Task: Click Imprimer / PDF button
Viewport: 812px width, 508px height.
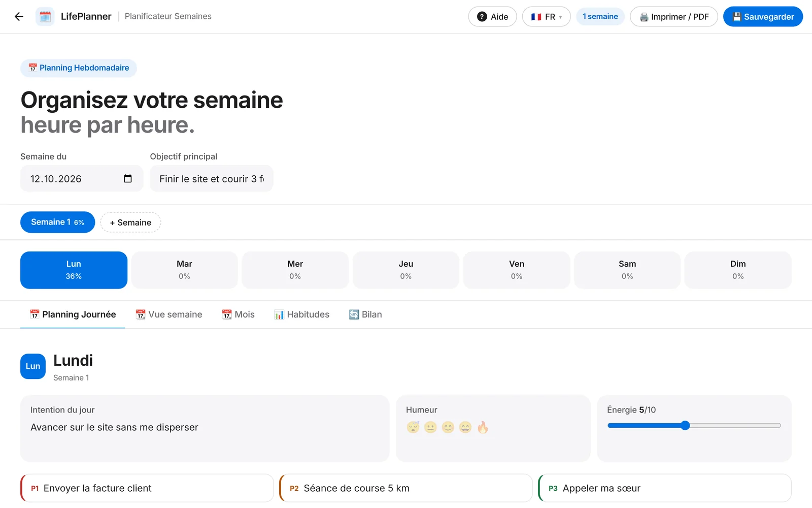Action: 674,17
